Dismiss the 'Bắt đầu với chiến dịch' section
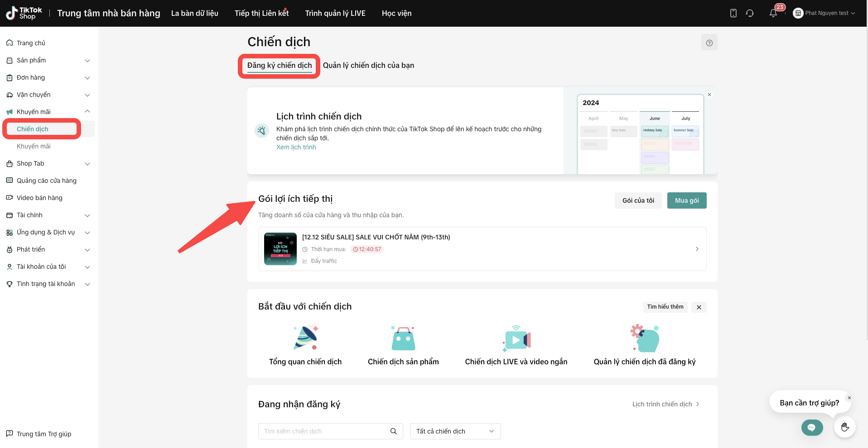The height and width of the screenshot is (448, 868). (x=699, y=307)
